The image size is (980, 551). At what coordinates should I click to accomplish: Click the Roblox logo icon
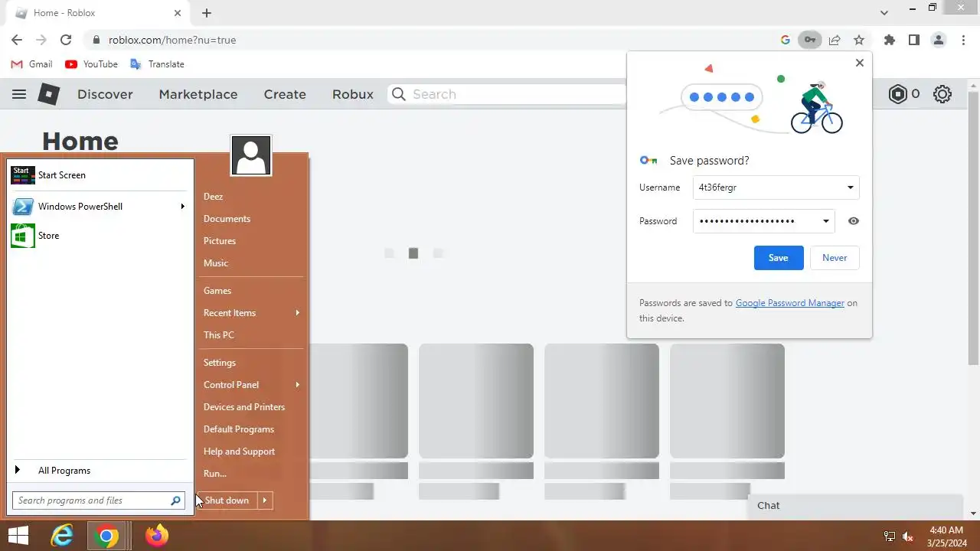49,94
